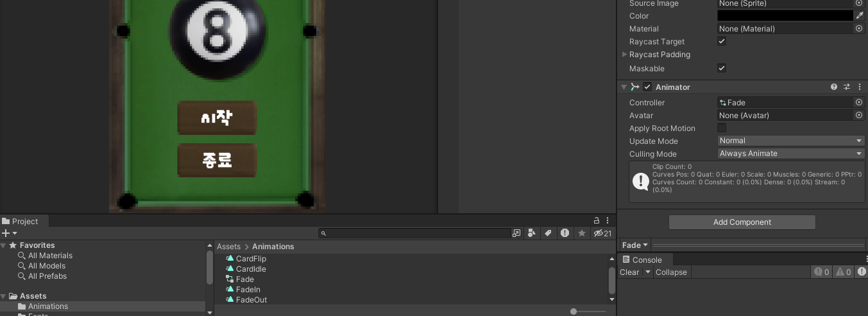The height and width of the screenshot is (316, 868).
Task: Toggle the Raycast Target checkbox
Action: click(722, 41)
